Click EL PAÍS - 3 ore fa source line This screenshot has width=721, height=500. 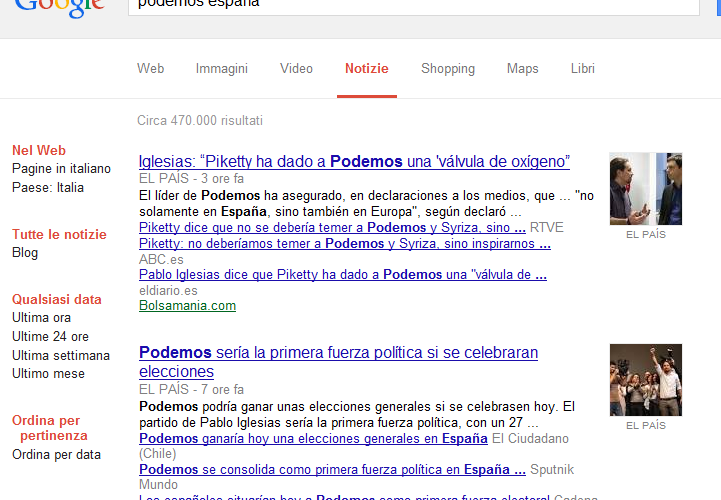click(191, 178)
